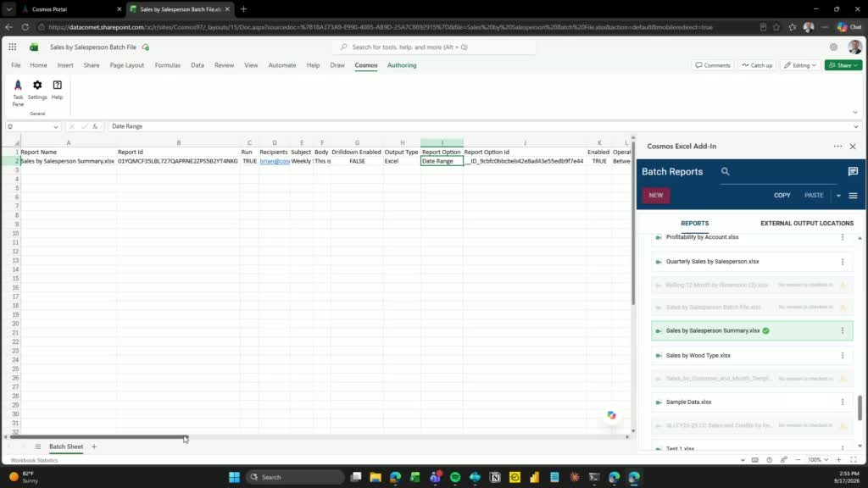Viewport: 868px width, 488px height.
Task: Switch to the Formulas ribbon tab
Action: click(168, 65)
